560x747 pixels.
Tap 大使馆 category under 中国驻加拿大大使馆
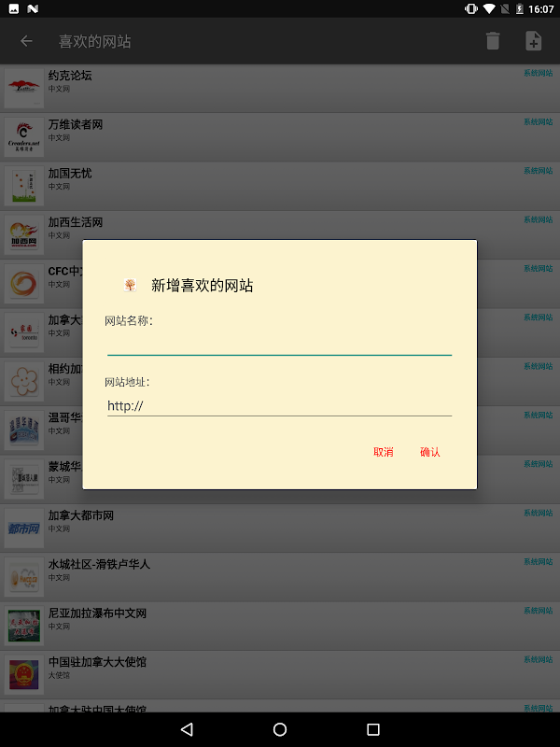pos(59,675)
